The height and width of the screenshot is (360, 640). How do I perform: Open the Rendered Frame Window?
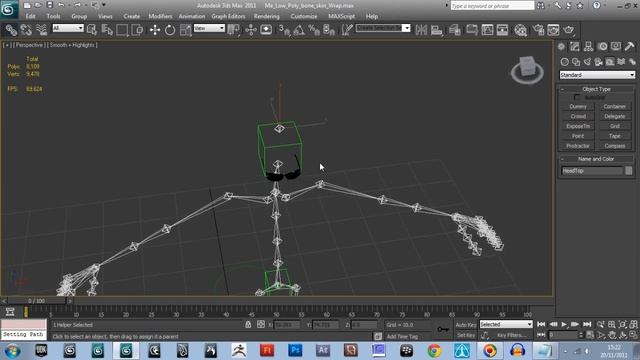pos(553,30)
